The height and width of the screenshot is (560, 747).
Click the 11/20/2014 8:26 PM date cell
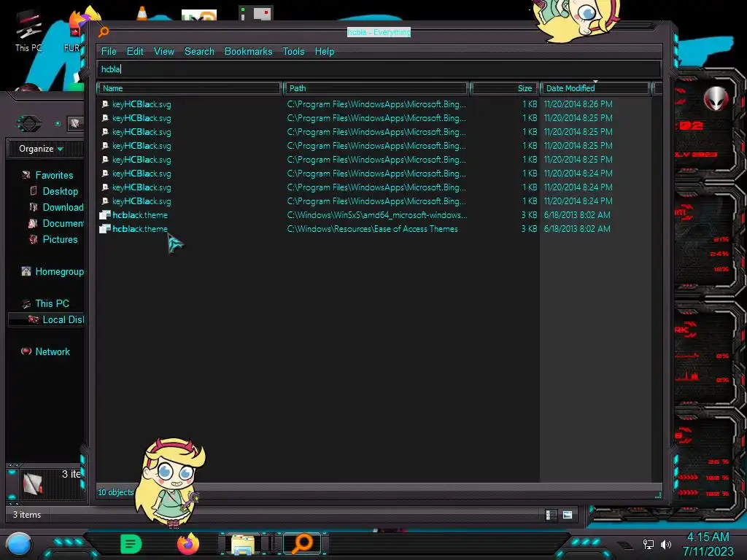578,104
